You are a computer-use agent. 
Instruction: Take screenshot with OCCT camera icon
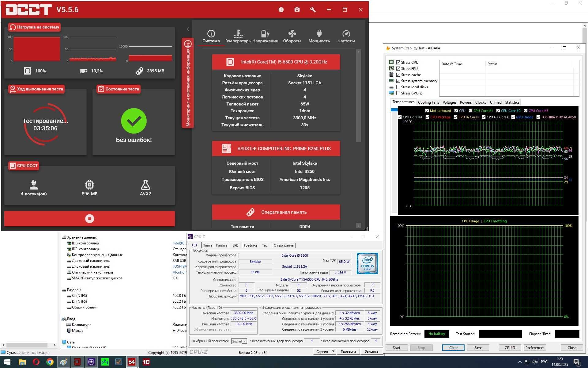(297, 10)
